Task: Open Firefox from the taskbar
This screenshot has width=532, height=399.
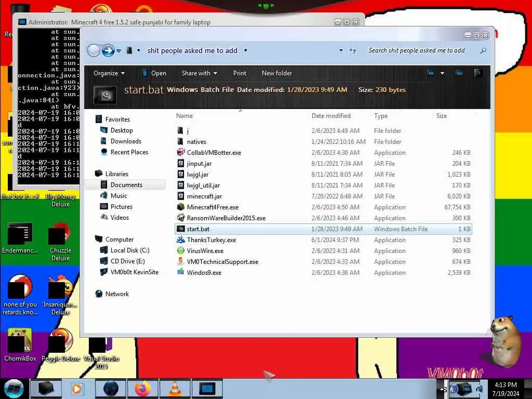Action: [x=143, y=389]
